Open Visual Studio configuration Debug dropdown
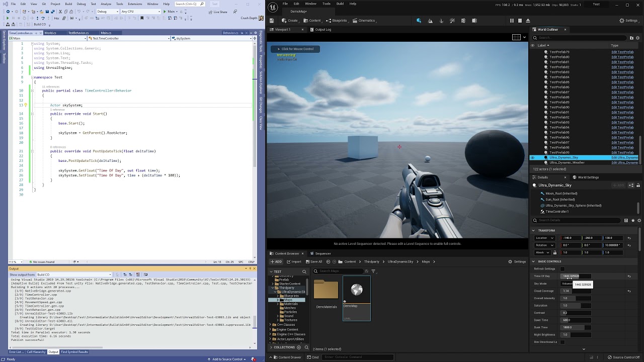 pyautogui.click(x=107, y=12)
